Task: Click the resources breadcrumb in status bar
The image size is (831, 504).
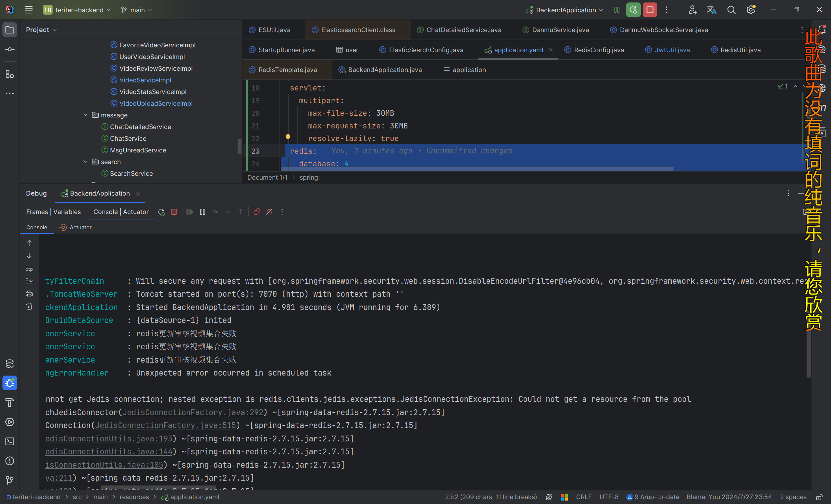Action: click(x=134, y=497)
